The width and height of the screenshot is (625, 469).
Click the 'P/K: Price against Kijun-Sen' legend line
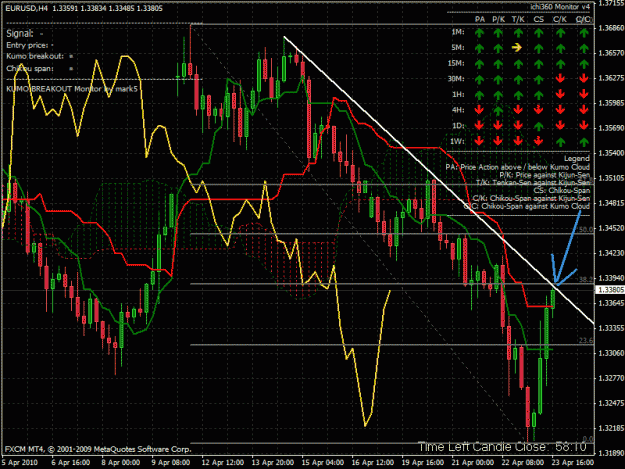(x=544, y=175)
